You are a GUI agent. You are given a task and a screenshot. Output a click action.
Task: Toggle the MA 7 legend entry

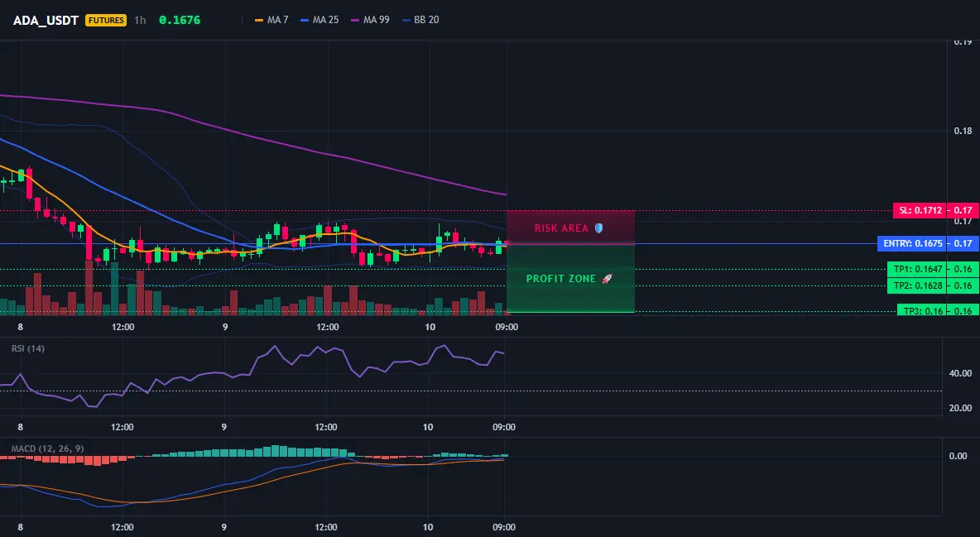271,20
